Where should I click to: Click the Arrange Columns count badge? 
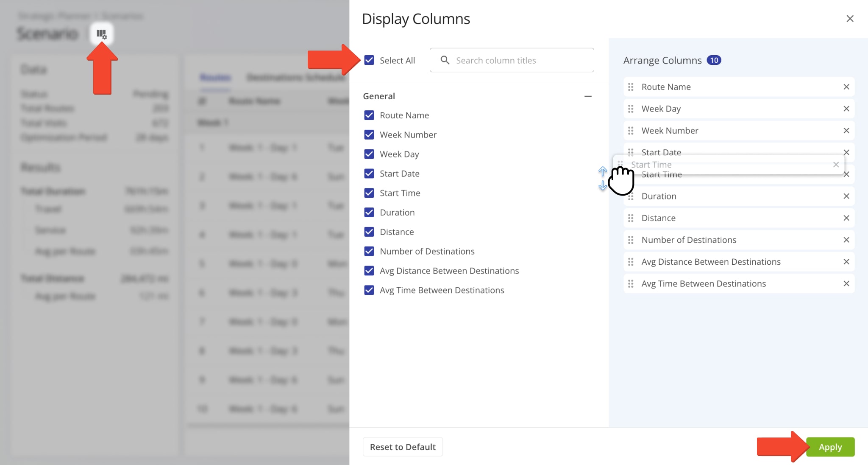[714, 60]
